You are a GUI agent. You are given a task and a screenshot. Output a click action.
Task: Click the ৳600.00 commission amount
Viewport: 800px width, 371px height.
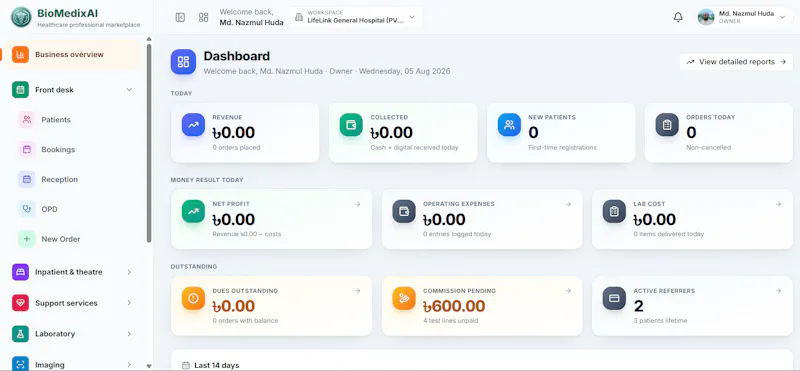(x=454, y=306)
